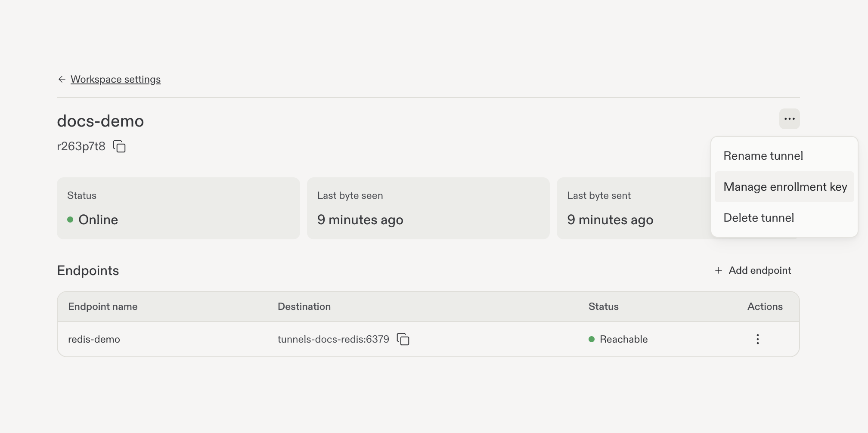Screen dimensions: 868x433
Task: Click the Endpoint name column header
Action: coord(103,306)
